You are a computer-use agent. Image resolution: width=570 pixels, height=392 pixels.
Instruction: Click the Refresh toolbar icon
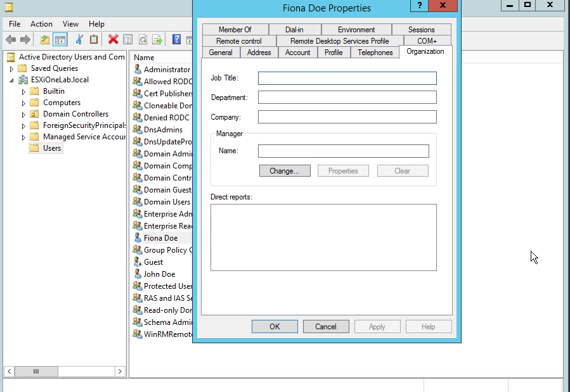pyautogui.click(x=143, y=39)
